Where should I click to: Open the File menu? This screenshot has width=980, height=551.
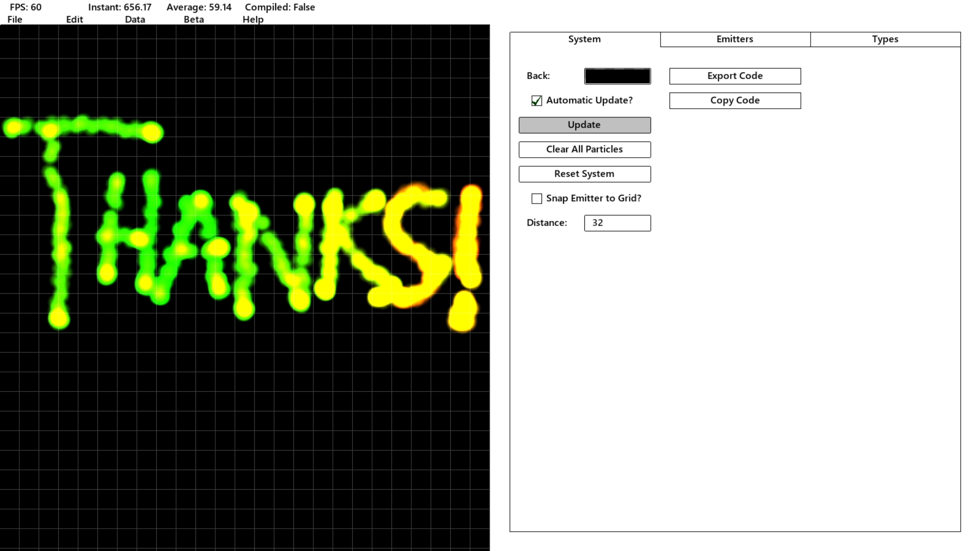click(x=15, y=19)
